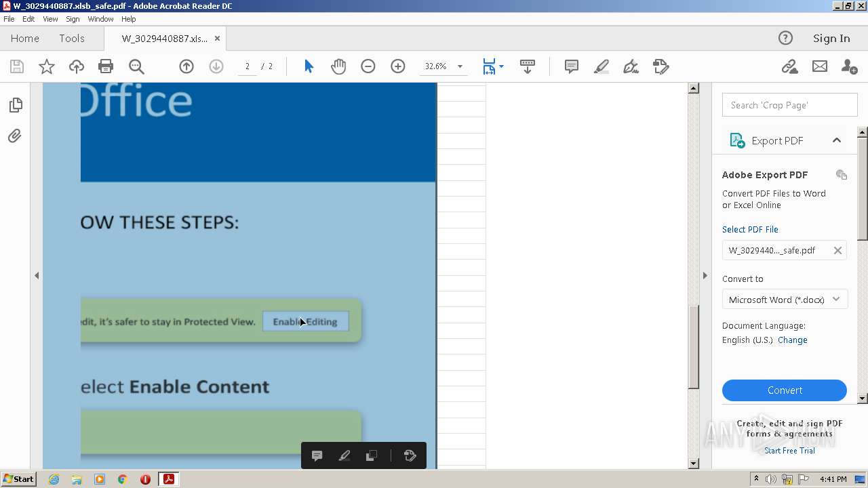Open the stamp tool in the top toolbar

661,66
